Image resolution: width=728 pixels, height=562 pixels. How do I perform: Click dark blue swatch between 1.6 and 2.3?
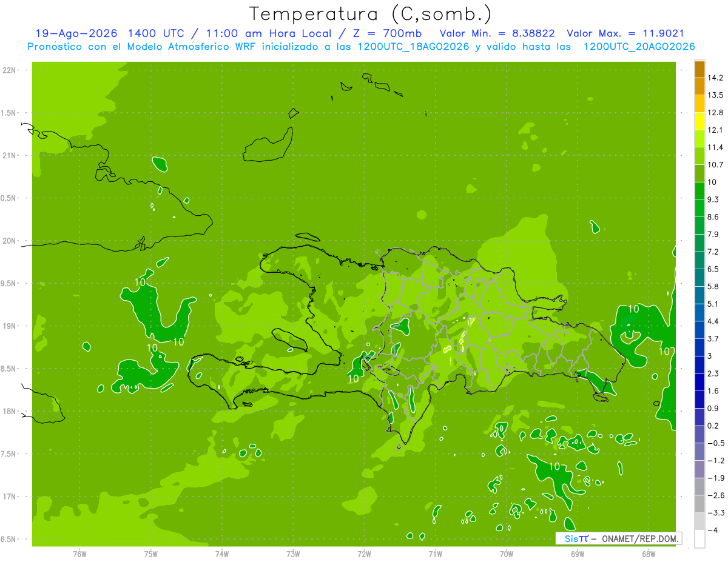click(699, 382)
